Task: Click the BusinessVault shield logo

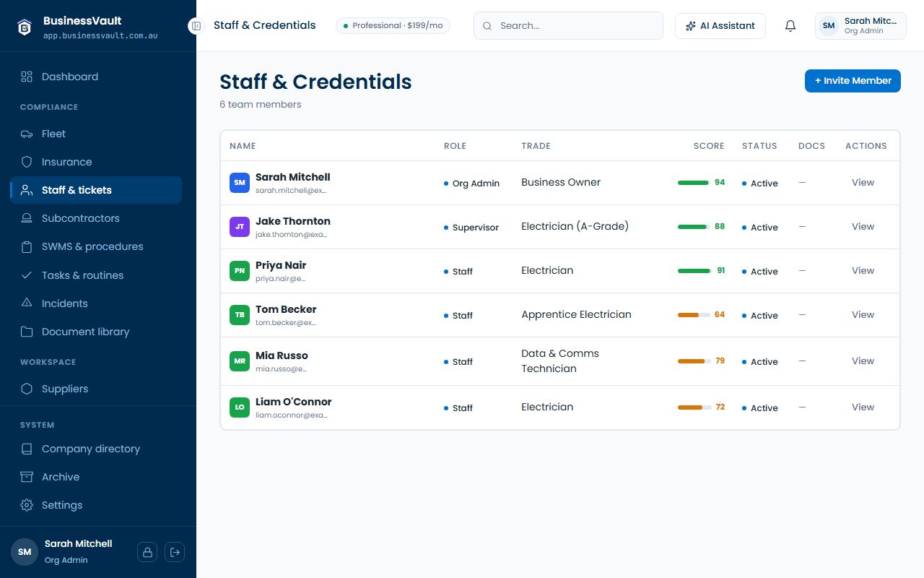Action: (25, 27)
